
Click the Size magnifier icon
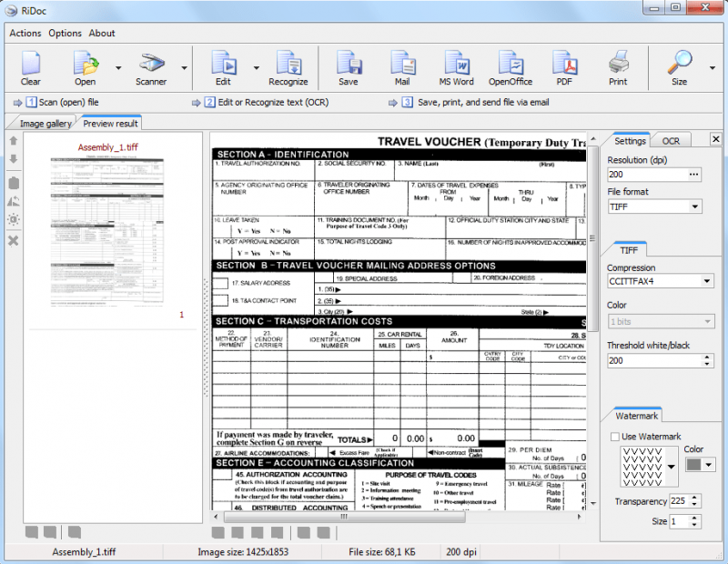click(x=679, y=68)
